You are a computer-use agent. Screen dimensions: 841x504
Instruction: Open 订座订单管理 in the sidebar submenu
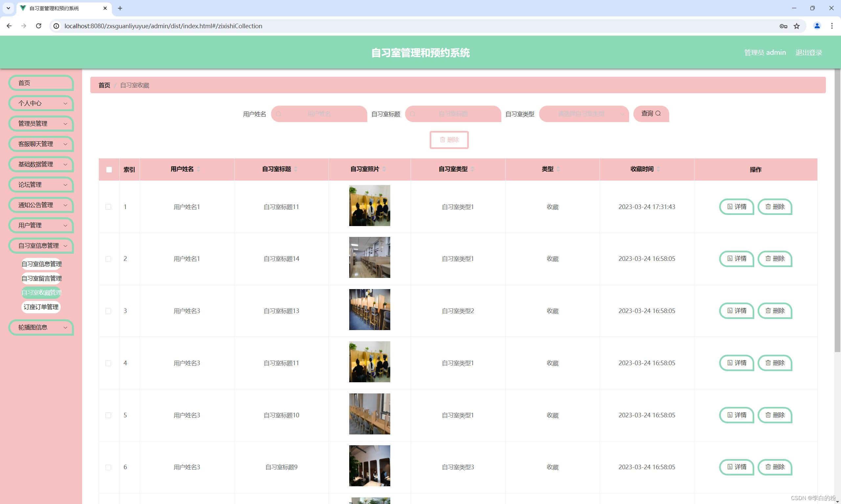41,307
